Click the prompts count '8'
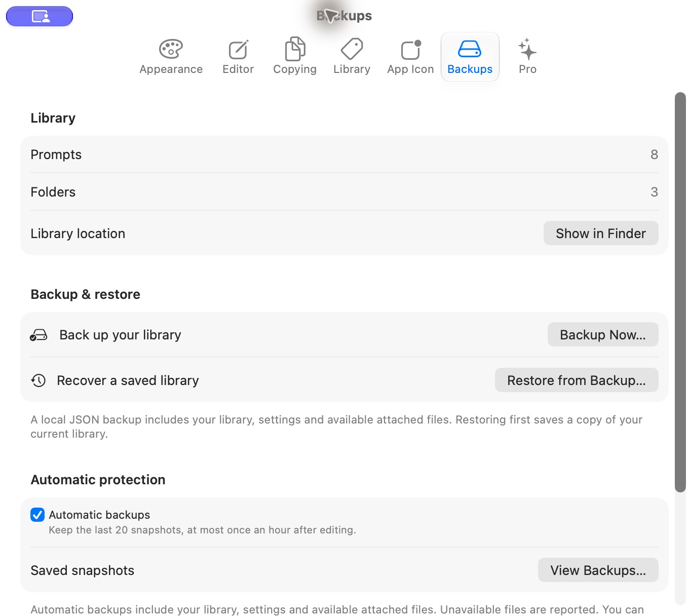This screenshot has width=689, height=616. point(655,155)
